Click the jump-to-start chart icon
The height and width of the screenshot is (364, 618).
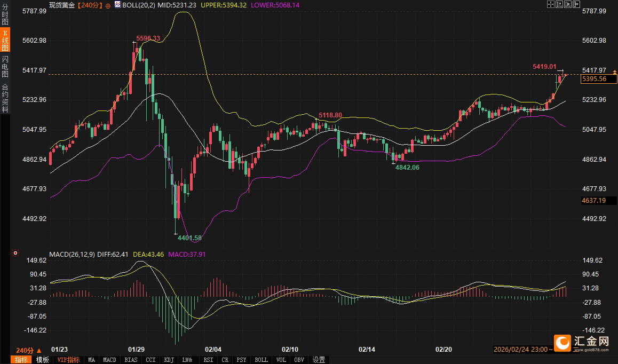pyautogui.click(x=559, y=4)
